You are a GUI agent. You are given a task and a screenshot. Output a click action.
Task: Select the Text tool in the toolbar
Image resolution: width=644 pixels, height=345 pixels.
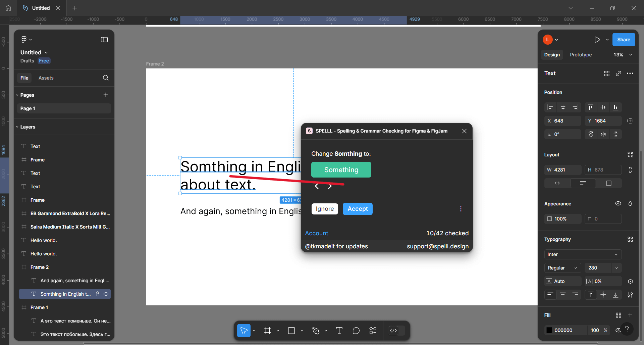coord(339,331)
